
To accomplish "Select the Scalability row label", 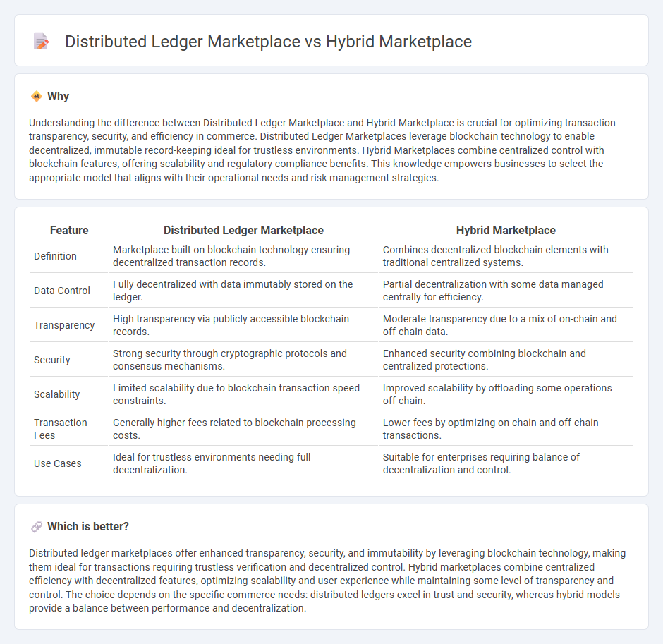I will pos(56,394).
